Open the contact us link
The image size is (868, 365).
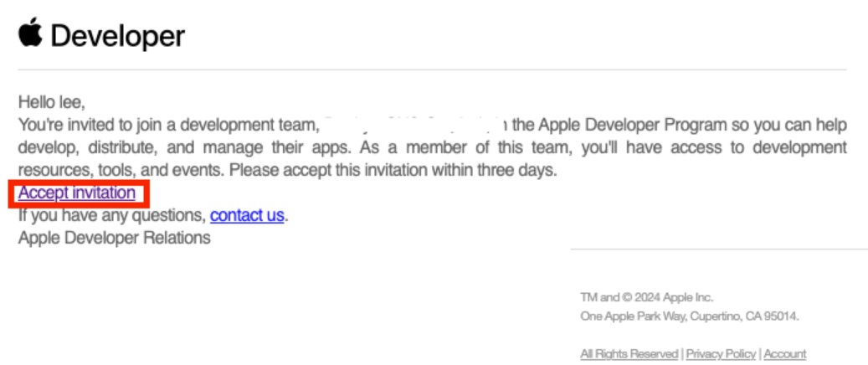(x=247, y=215)
